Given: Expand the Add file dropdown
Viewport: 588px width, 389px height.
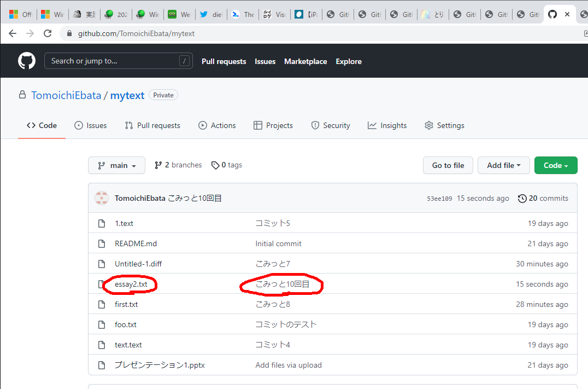Looking at the screenshot, I should [503, 165].
